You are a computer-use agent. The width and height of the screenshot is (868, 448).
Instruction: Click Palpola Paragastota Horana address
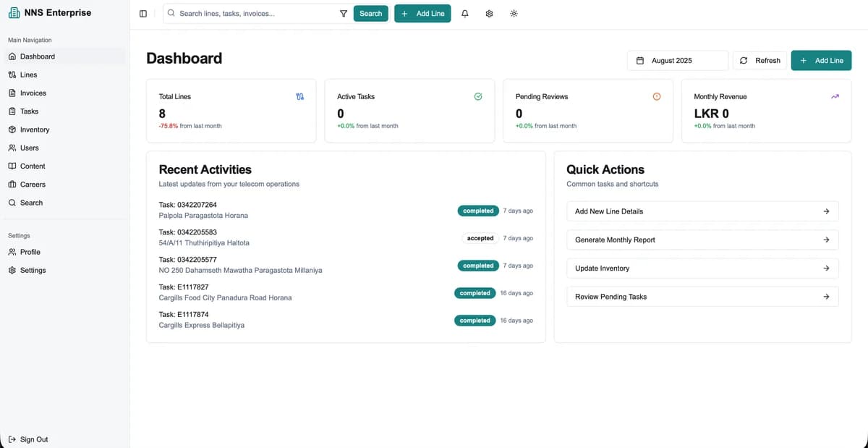[x=203, y=216]
